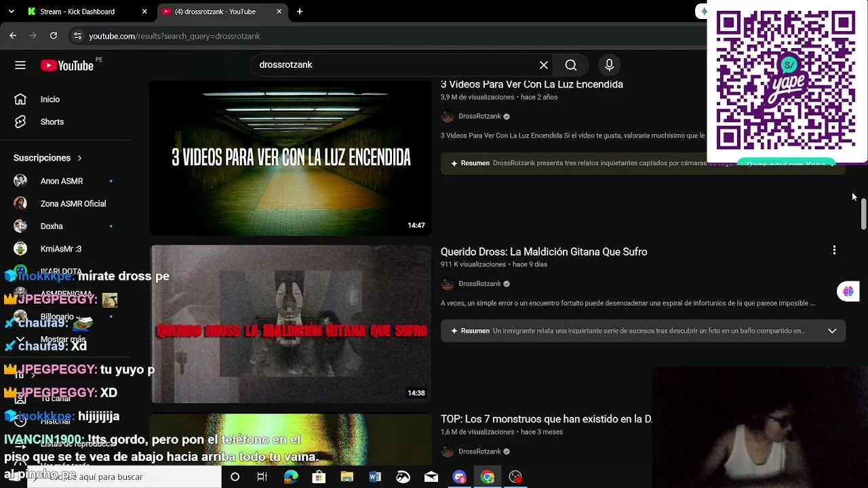
Task: Play the Querido Dross Maldición Gitana thumbnail
Action: (x=290, y=324)
